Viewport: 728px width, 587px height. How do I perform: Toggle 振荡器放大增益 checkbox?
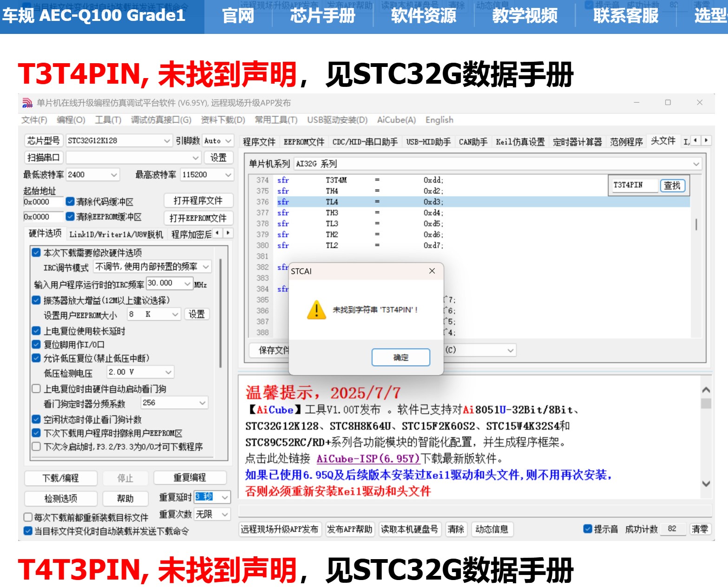(36, 300)
